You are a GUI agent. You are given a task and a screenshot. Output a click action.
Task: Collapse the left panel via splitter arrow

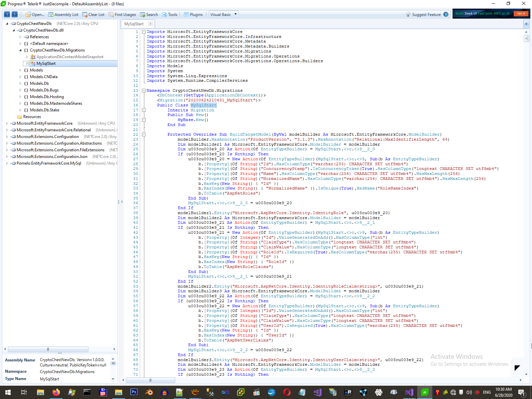122,201
